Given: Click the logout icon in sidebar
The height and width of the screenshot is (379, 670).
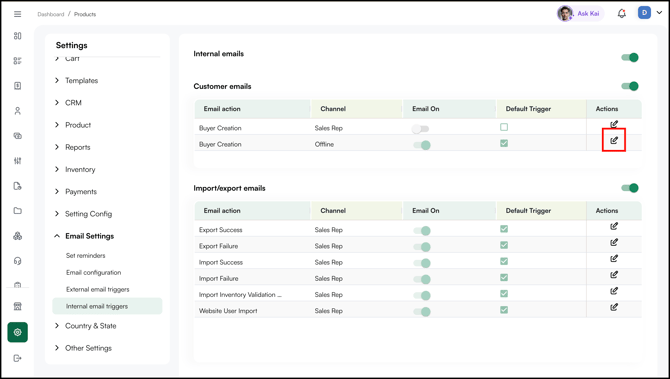Looking at the screenshot, I should [x=18, y=358].
